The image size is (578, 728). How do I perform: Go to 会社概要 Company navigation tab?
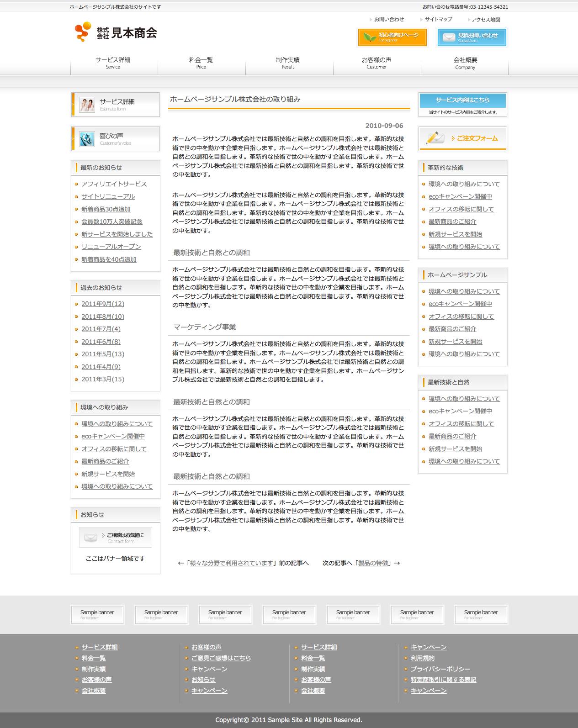465,63
